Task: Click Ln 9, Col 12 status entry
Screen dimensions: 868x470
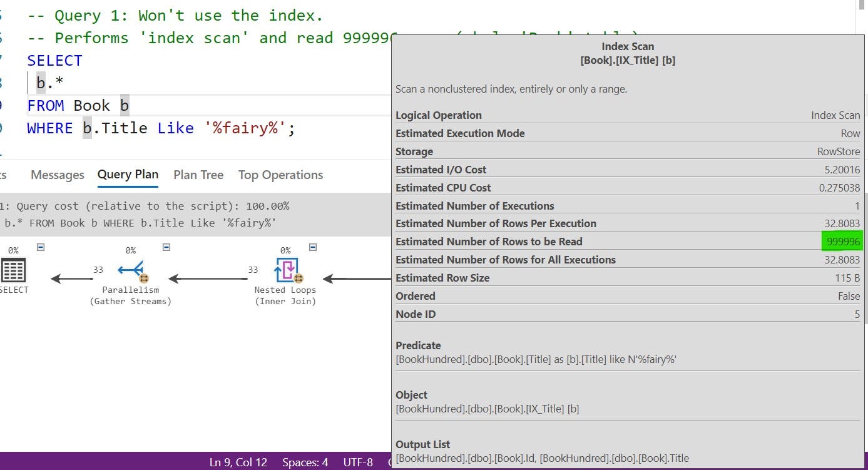Action: (238, 462)
